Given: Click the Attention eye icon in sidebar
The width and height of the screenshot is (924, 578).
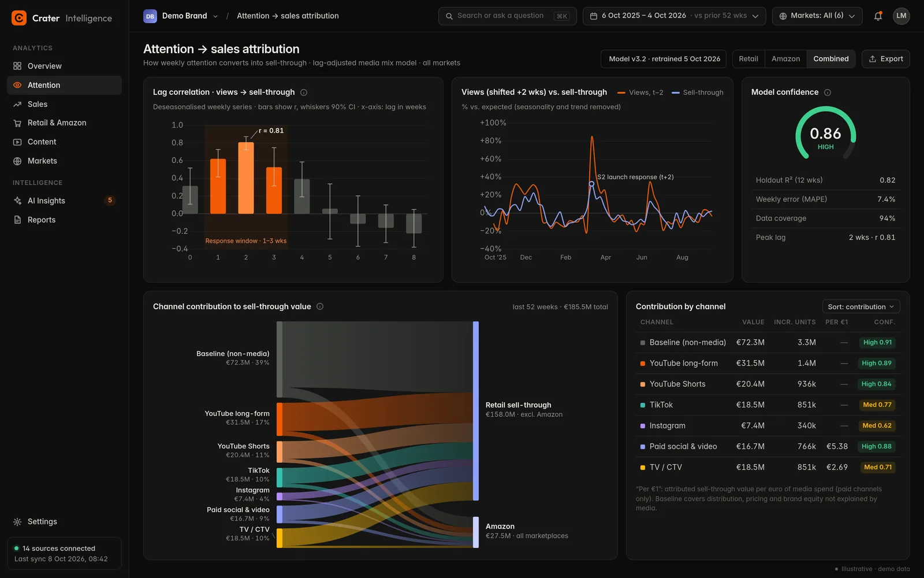Looking at the screenshot, I should pos(17,85).
